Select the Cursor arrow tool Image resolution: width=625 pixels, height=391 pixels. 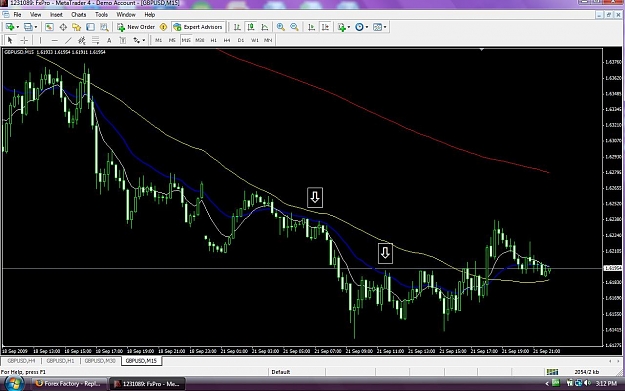[x=10, y=40]
